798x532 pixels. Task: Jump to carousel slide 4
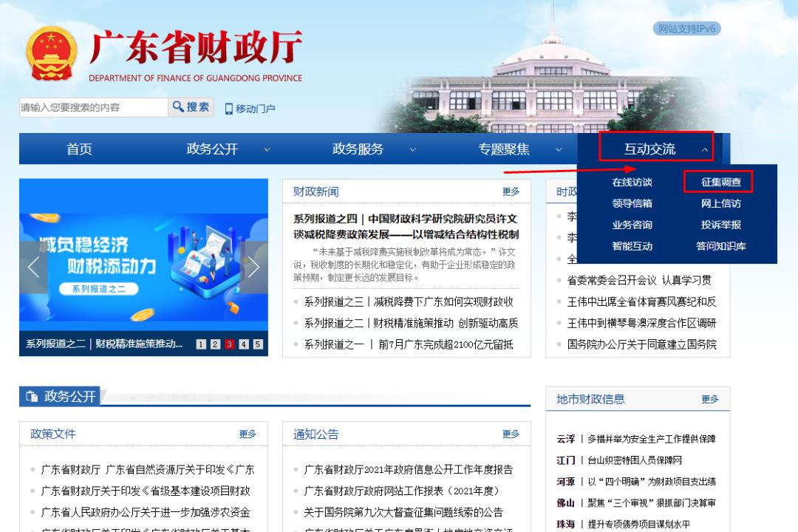pos(244,344)
